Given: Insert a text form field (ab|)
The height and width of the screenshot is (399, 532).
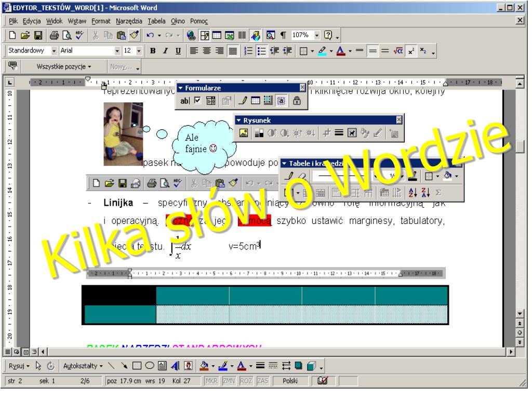Looking at the screenshot, I should click(184, 101).
